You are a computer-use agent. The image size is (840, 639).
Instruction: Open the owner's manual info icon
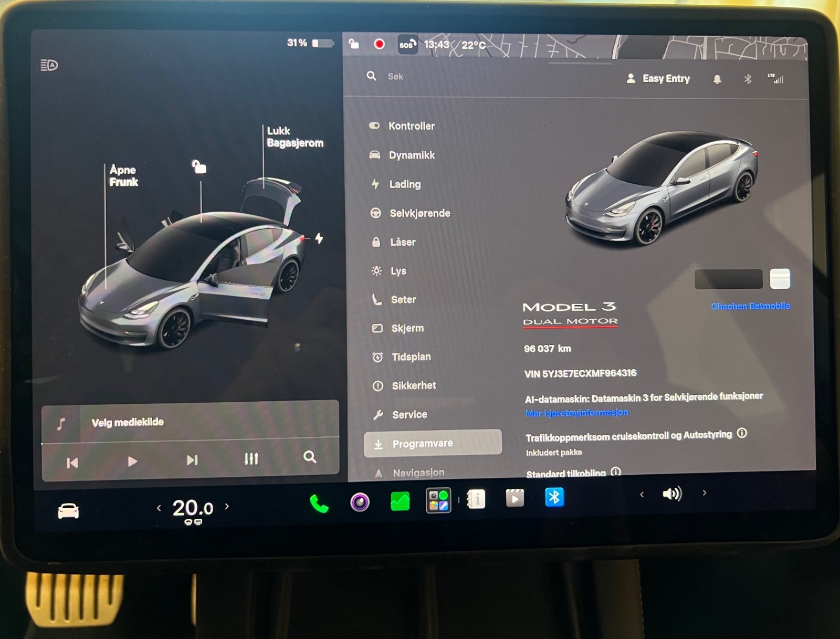click(x=476, y=499)
